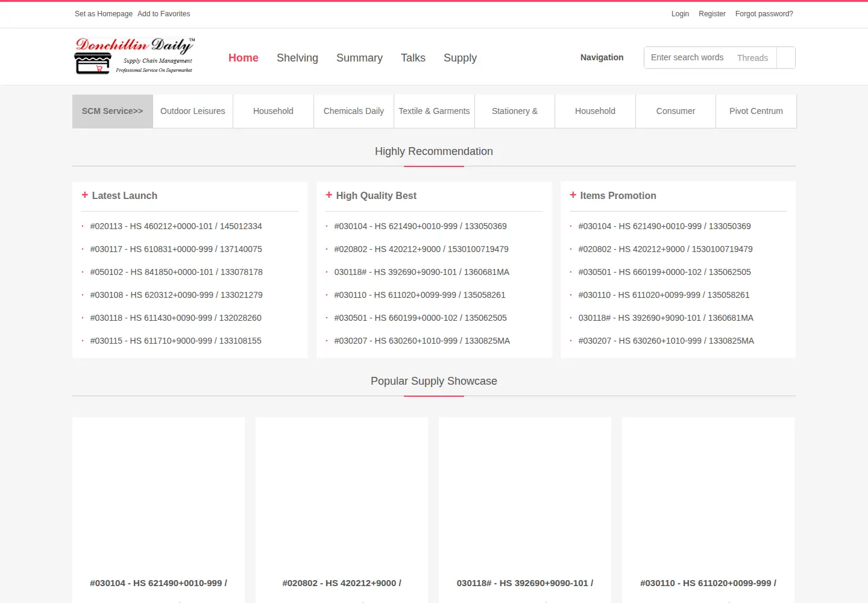
Task: Open the Summary menu item
Action: (359, 58)
